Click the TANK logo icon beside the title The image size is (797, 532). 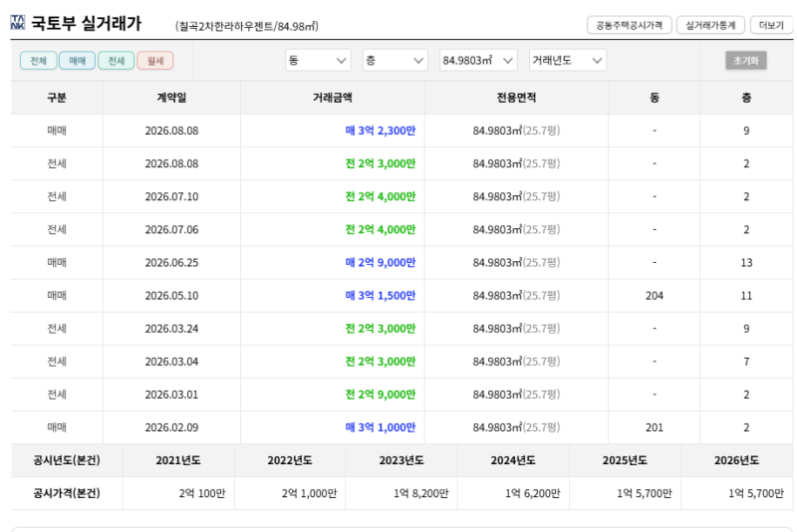coord(17,22)
